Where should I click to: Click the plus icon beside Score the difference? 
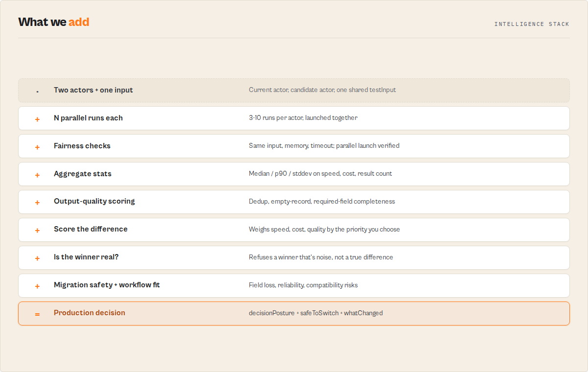pos(37,231)
